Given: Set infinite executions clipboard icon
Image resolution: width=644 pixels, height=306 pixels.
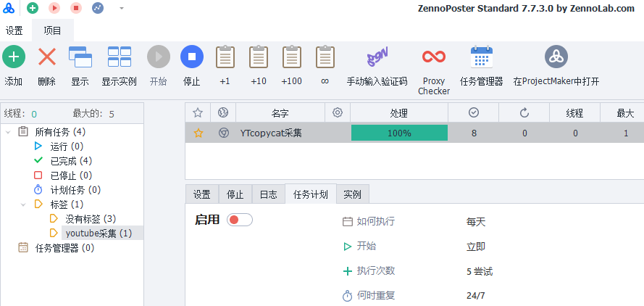Looking at the screenshot, I should click(x=325, y=57).
